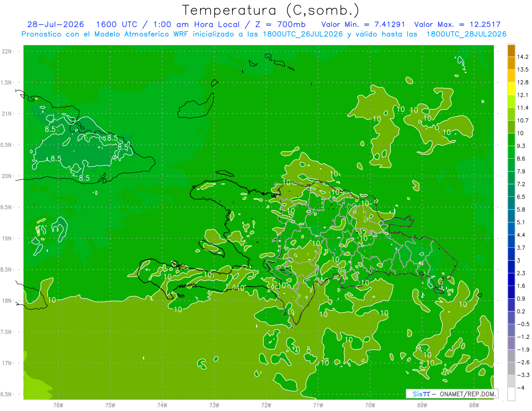Pick the gray swatch between -3.3 and -2.6
The height and width of the screenshot is (411, 532).
511,368
